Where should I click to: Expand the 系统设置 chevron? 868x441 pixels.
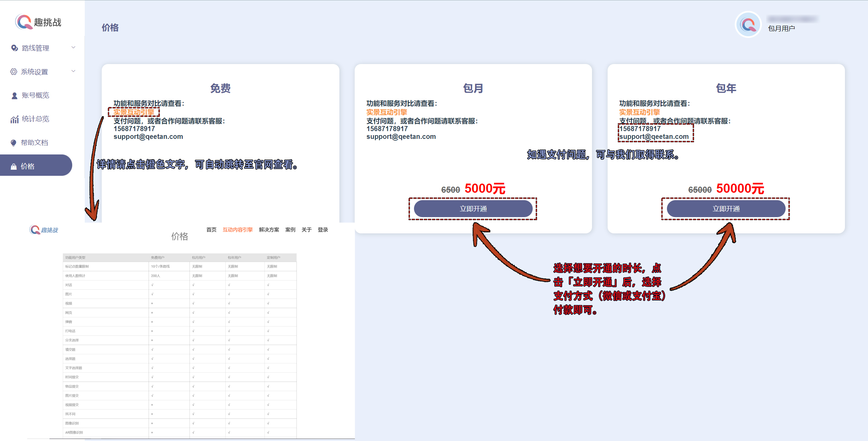[73, 71]
